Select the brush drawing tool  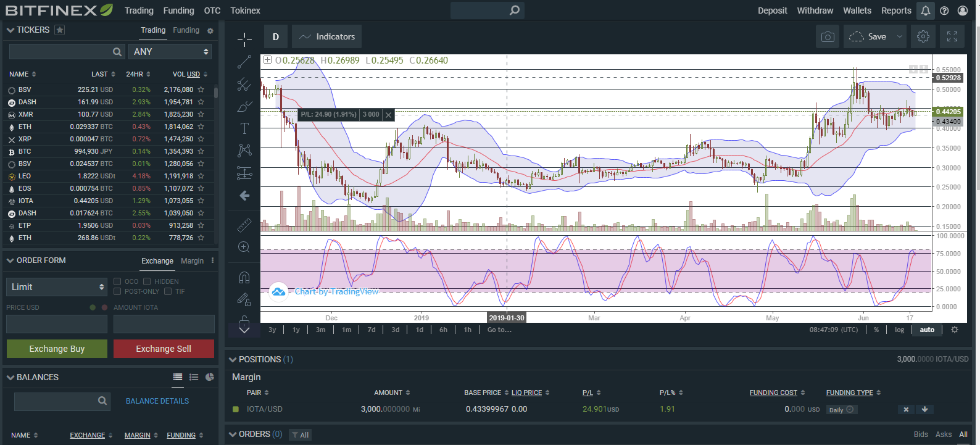click(244, 106)
